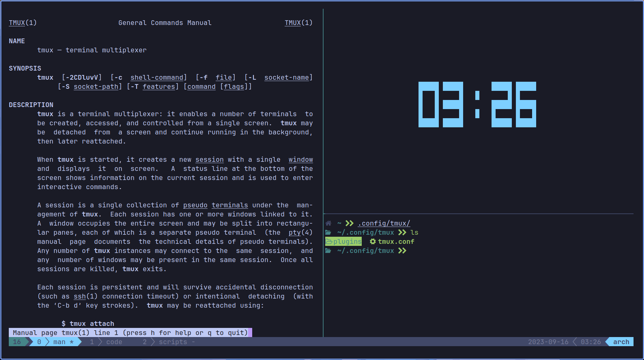Click the underlined .config/tmux/ path

384,223
